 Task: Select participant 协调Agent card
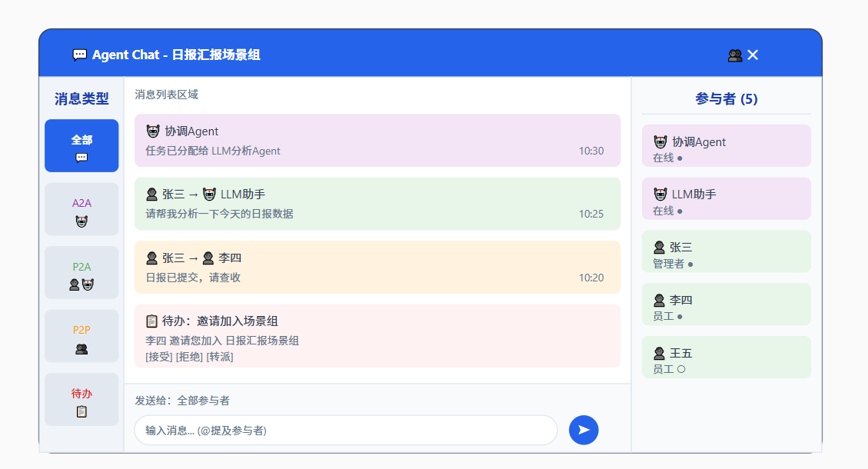tap(727, 145)
